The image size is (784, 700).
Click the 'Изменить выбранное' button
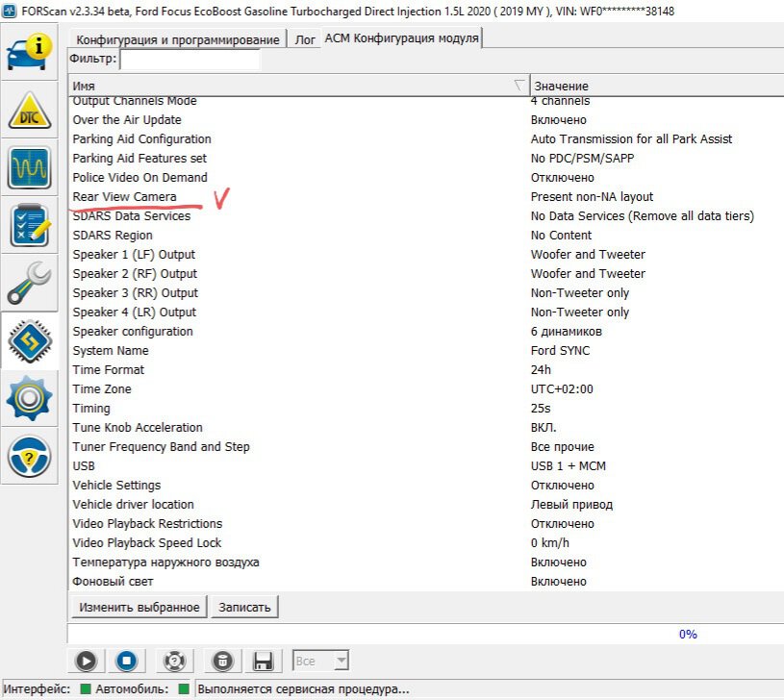pos(139,607)
